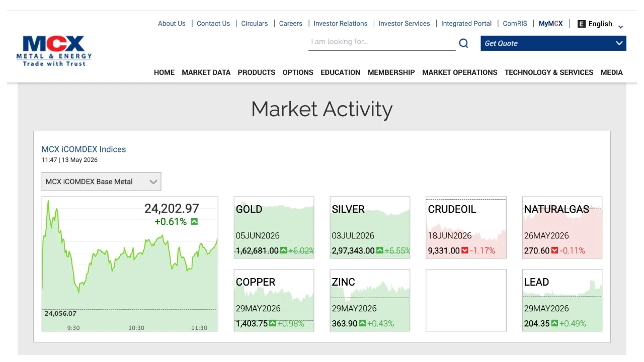Focus the 'I am looking for' search field
The height and width of the screenshot is (362, 644).
pos(382,42)
